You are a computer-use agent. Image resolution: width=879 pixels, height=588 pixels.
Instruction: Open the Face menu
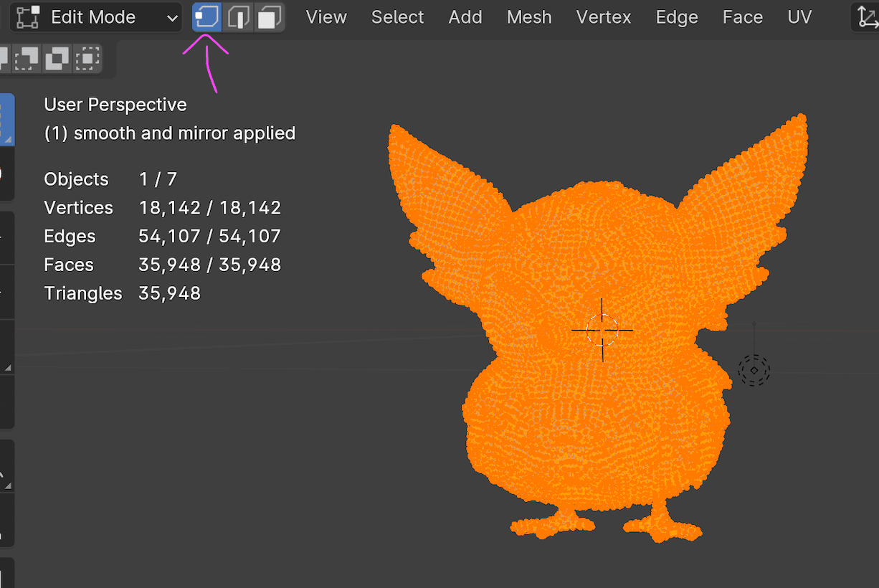coord(743,17)
